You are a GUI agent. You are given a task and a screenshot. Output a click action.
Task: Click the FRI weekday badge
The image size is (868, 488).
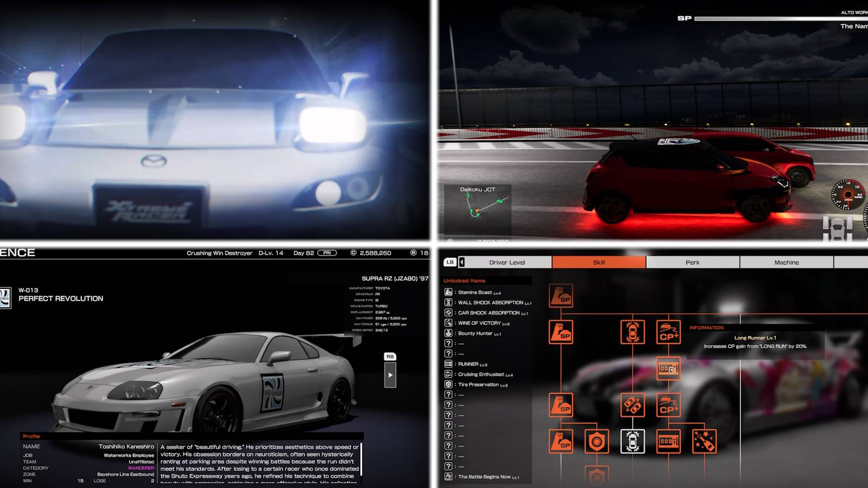click(327, 253)
